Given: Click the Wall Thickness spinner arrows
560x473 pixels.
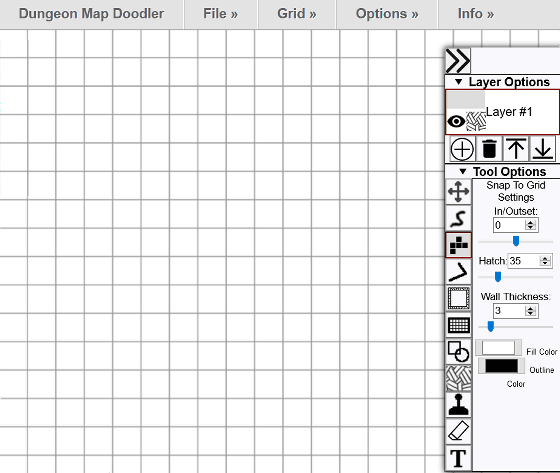Looking at the screenshot, I should (x=531, y=311).
